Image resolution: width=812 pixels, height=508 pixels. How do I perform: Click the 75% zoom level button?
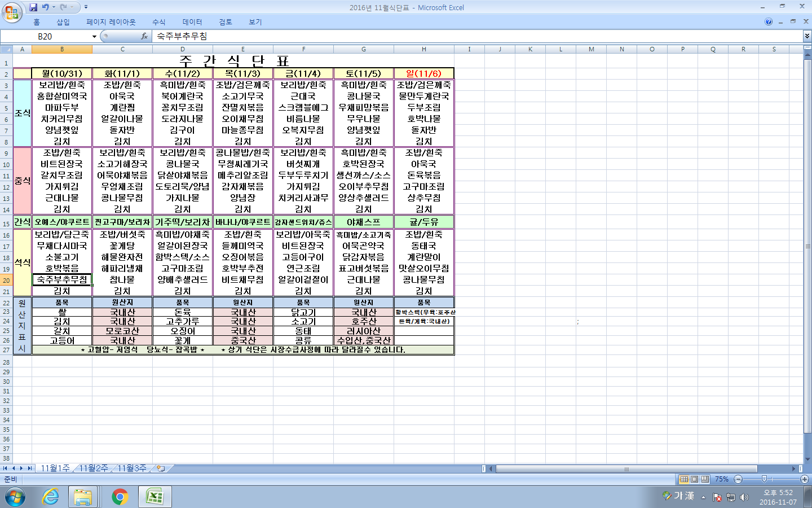[x=722, y=479]
